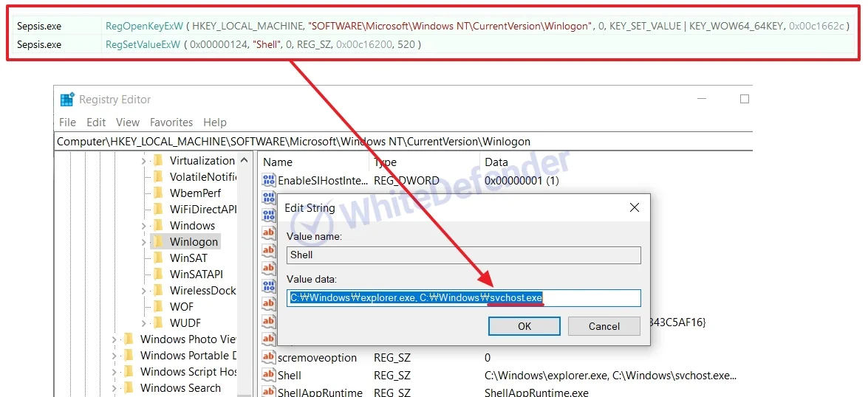This screenshot has width=868, height=397.
Task: Expand the Virtualization tree node
Action: [x=143, y=161]
